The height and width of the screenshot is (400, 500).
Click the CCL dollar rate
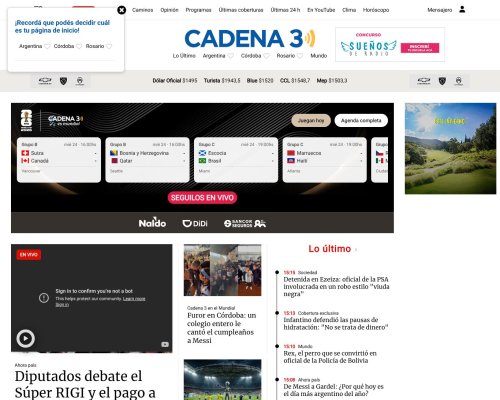(295, 81)
